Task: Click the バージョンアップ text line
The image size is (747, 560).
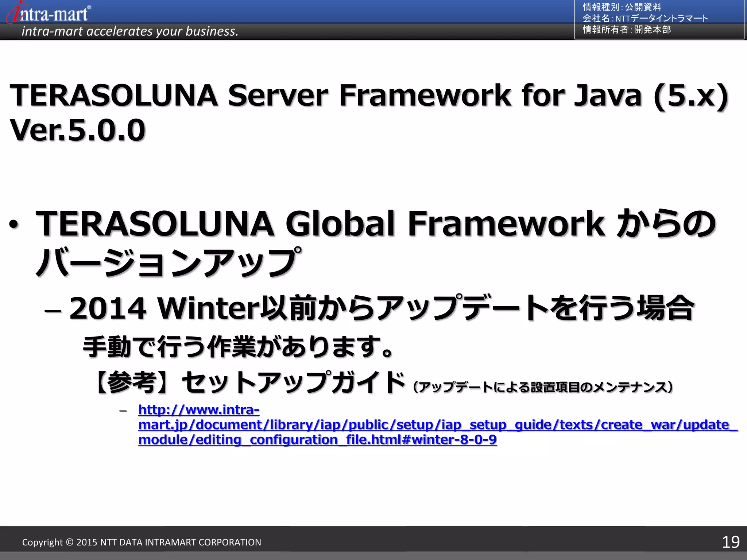Action: coord(169,261)
